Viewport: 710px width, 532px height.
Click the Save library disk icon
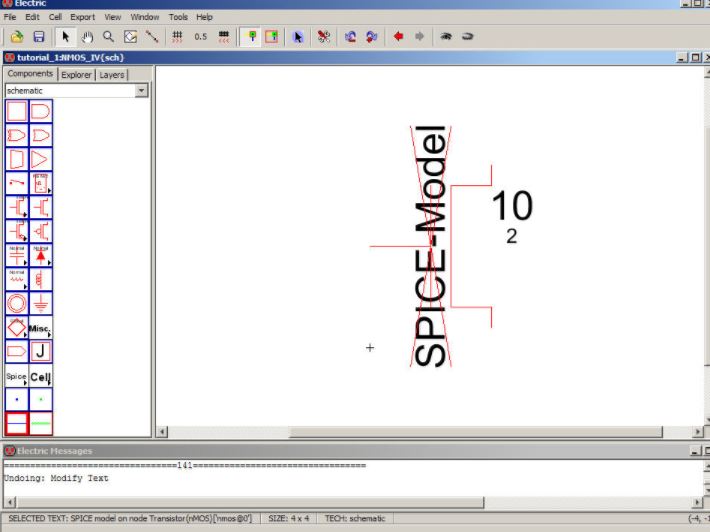[39, 37]
